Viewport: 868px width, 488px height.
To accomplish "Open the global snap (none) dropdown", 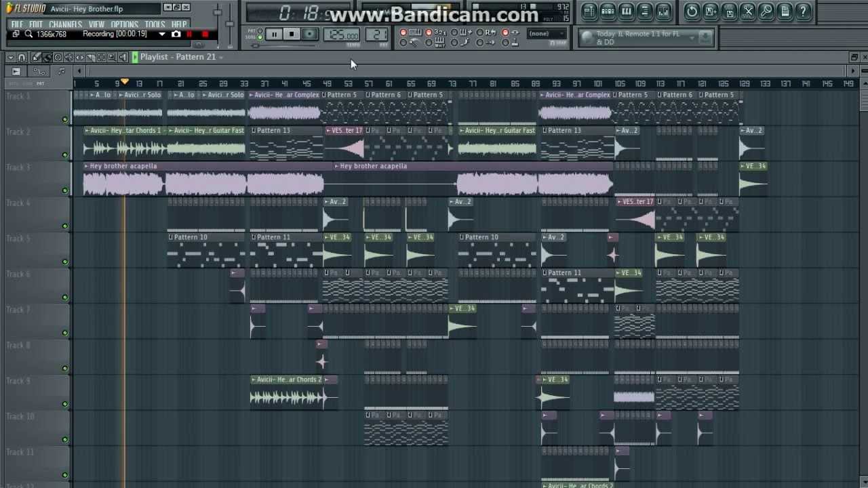I will point(547,34).
